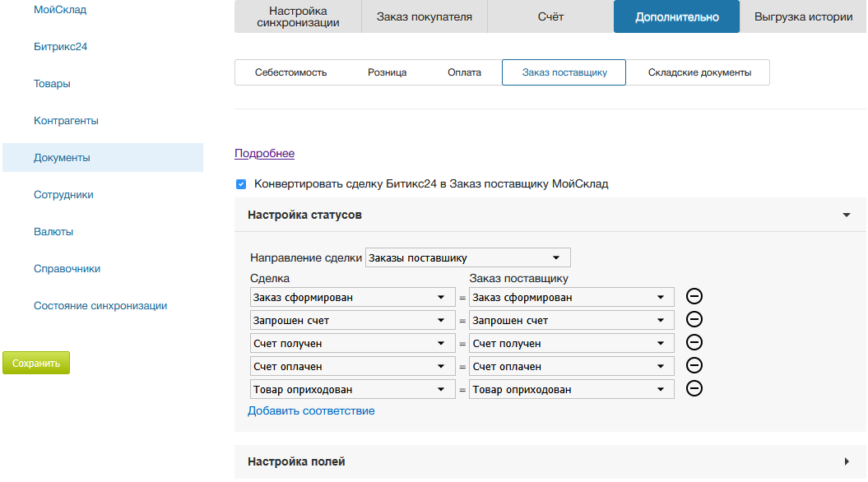Delete the Товар оприходован mapping row
The image size is (868, 482).
coord(694,389)
